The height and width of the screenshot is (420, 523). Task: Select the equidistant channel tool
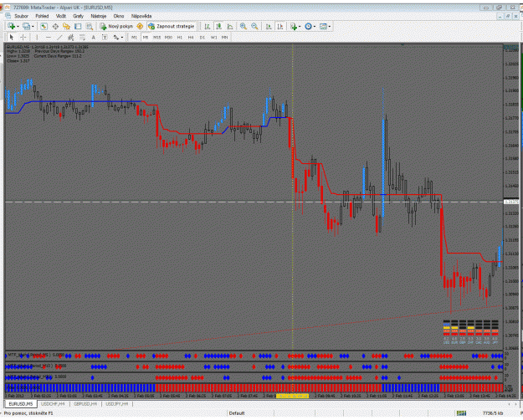[71, 38]
